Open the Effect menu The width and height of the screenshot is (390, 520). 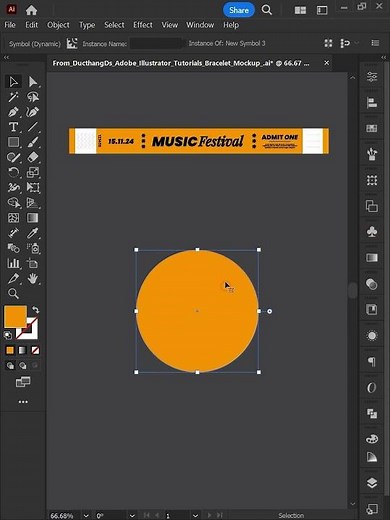[x=143, y=25]
